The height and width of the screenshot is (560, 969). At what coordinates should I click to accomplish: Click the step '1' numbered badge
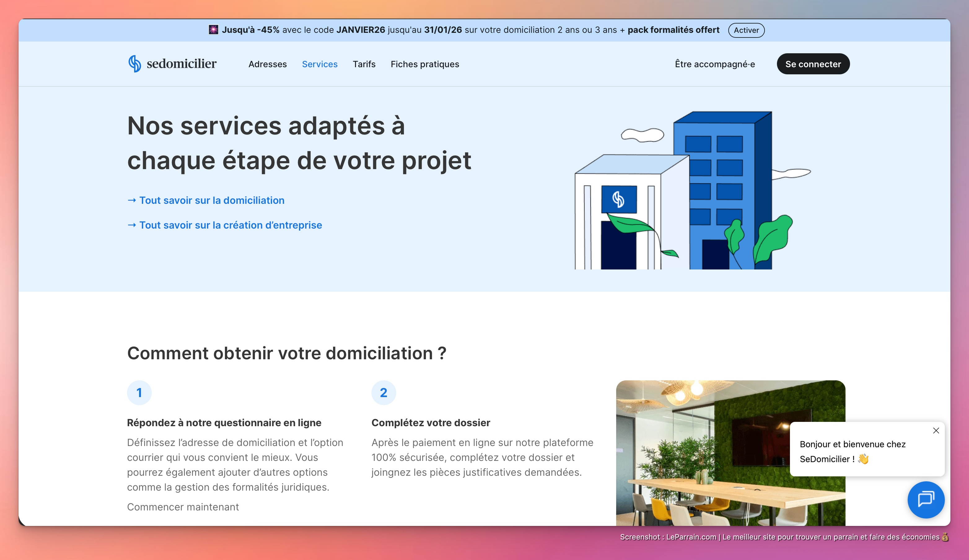[139, 392]
